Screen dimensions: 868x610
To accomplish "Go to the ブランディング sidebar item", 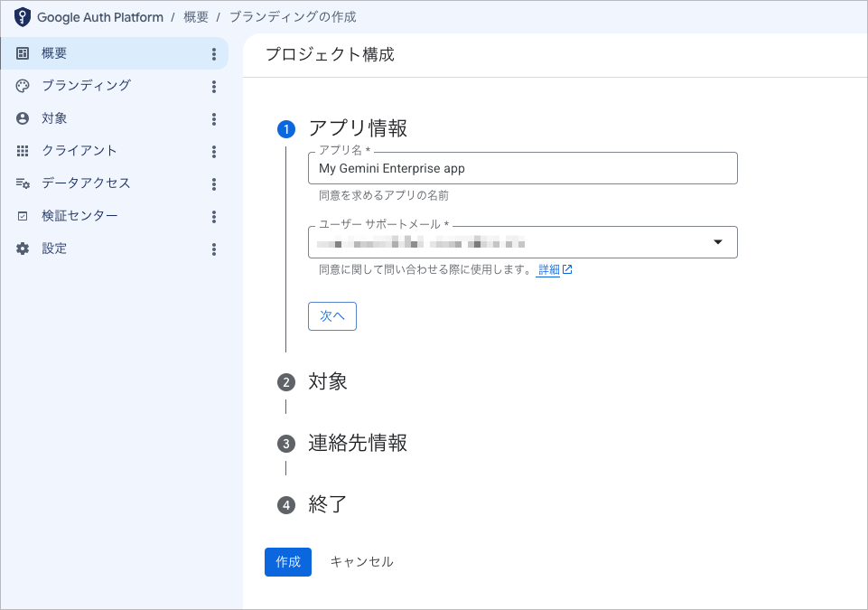I will [115, 86].
